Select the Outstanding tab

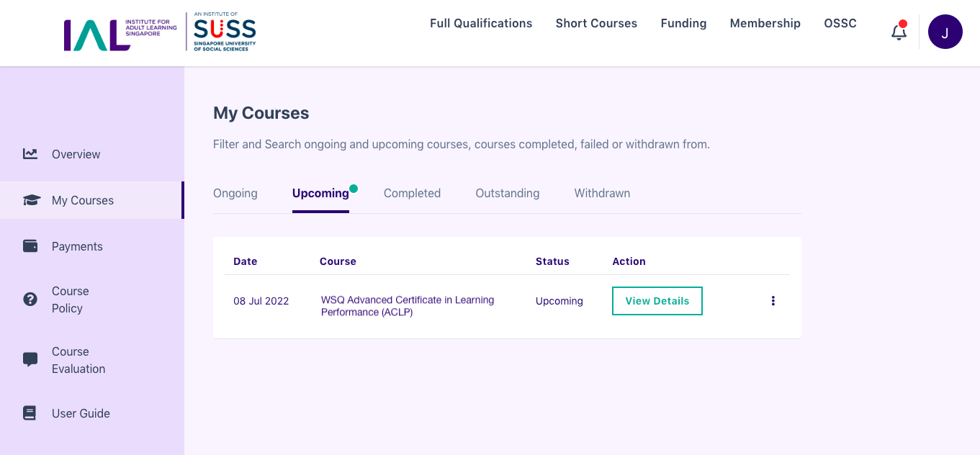(508, 193)
